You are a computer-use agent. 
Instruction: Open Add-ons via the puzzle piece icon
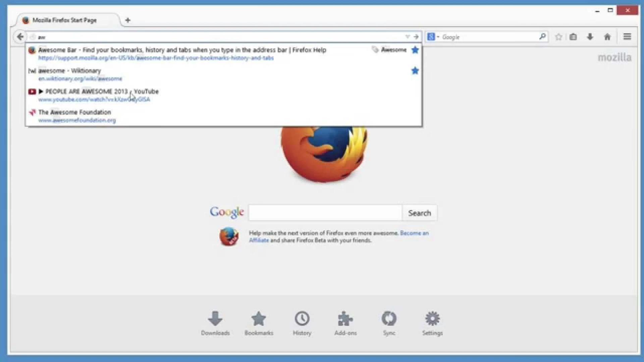click(x=345, y=318)
